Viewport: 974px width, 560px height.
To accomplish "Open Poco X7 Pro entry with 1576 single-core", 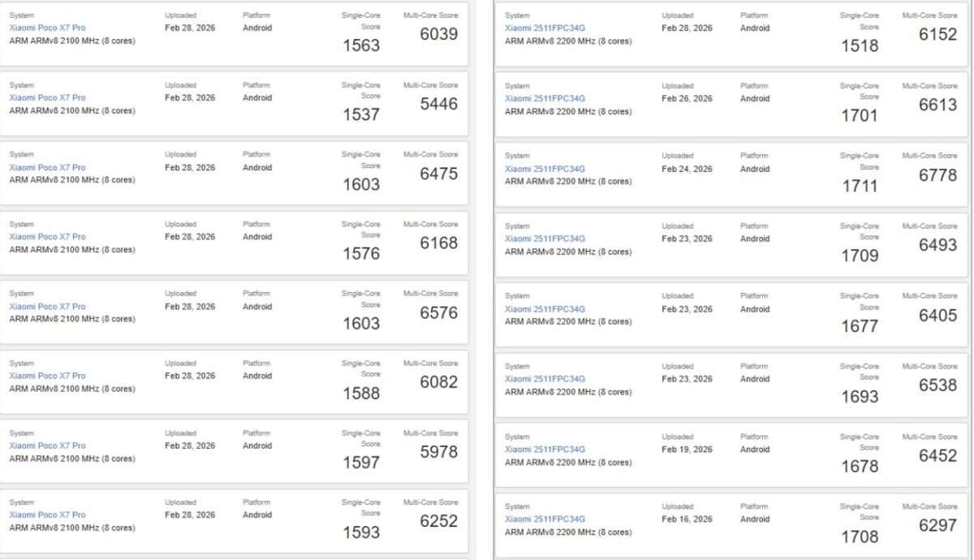I will (x=47, y=237).
